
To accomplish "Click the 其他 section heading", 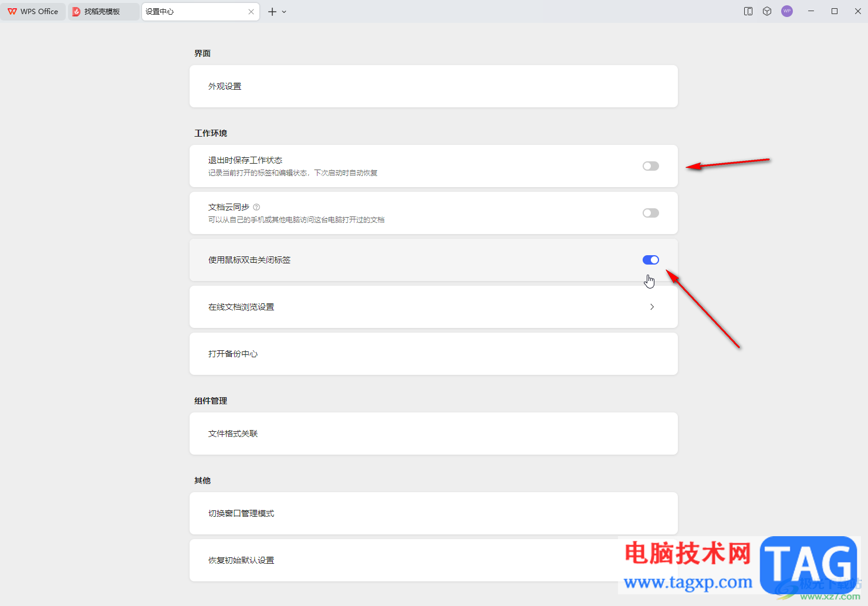I will click(202, 480).
